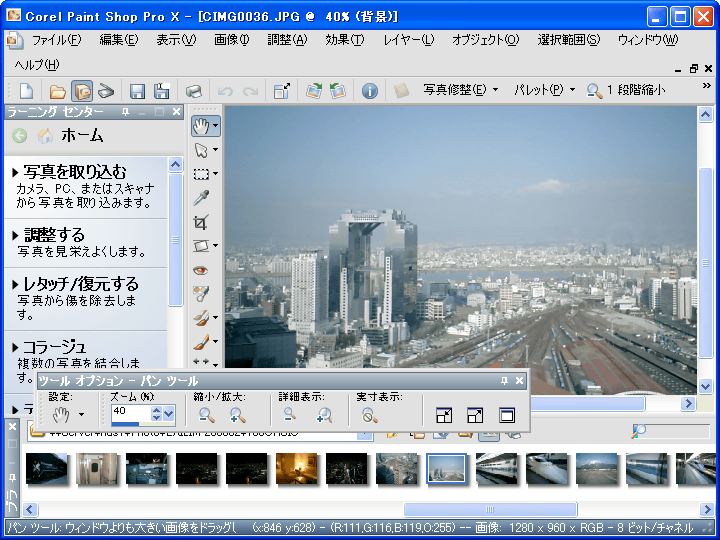
Task: Open the 画像 menu
Action: click(x=231, y=40)
